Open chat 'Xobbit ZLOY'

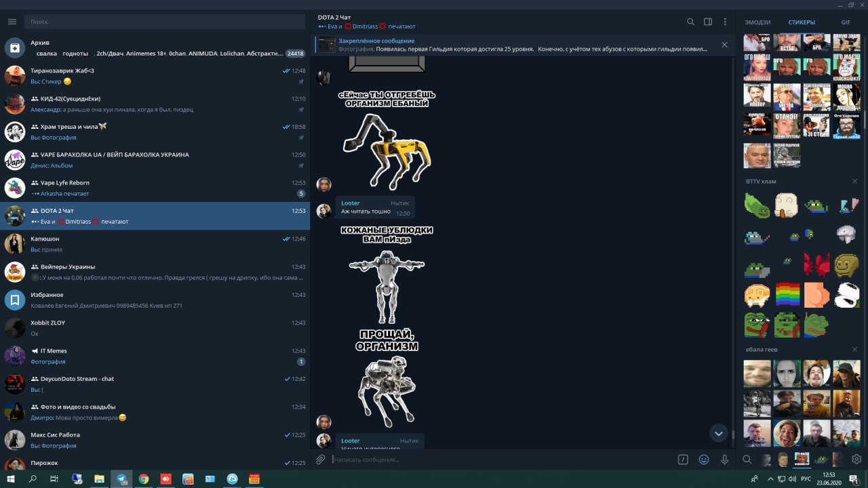coord(155,328)
